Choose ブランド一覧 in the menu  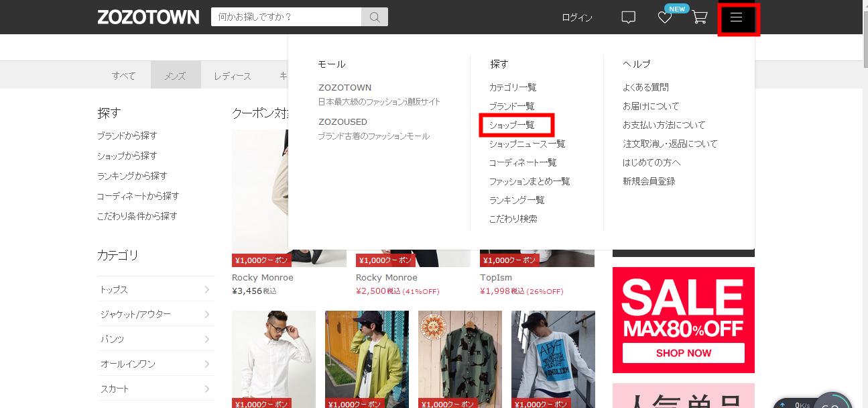(x=512, y=106)
